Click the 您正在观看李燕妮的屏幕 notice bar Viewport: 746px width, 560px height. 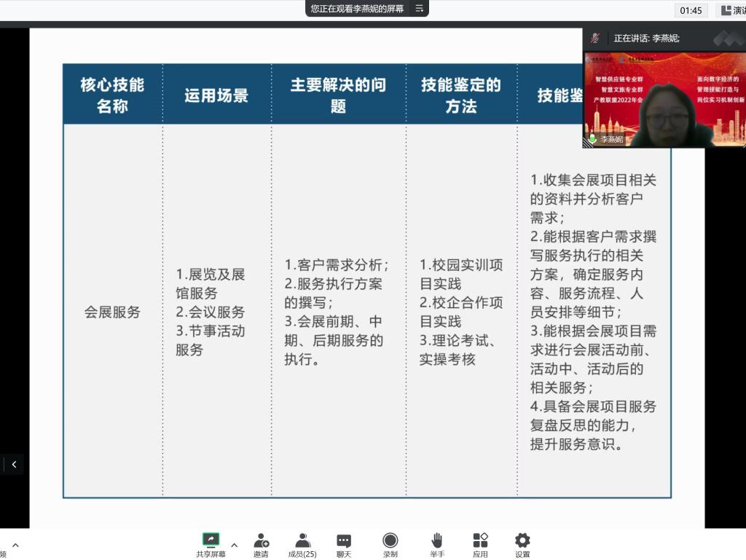pyautogui.click(x=357, y=9)
